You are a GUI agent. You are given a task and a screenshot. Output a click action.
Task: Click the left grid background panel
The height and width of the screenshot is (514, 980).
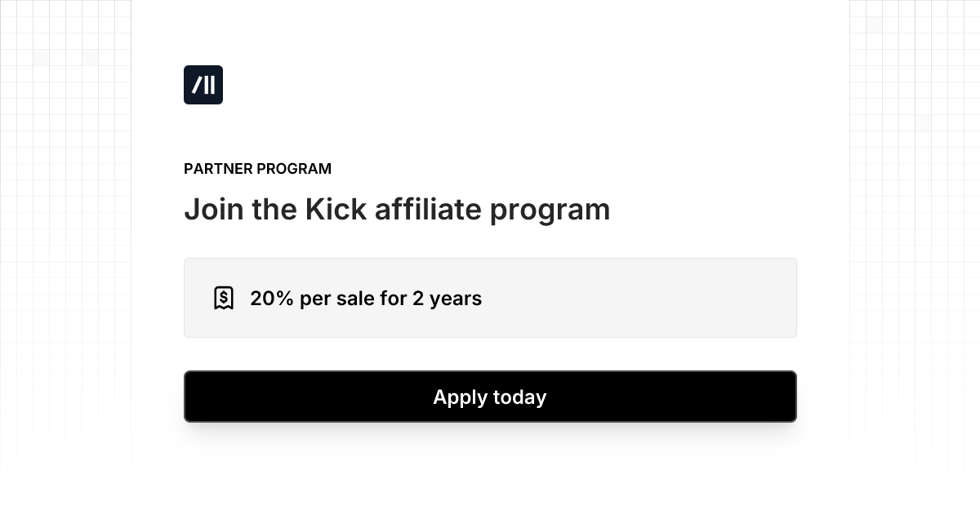click(x=65, y=245)
